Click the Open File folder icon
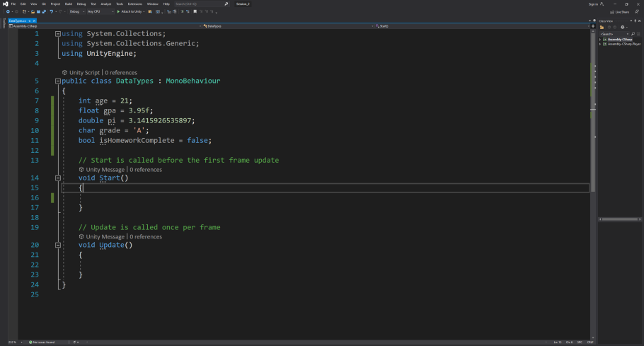644x346 pixels. [x=33, y=11]
